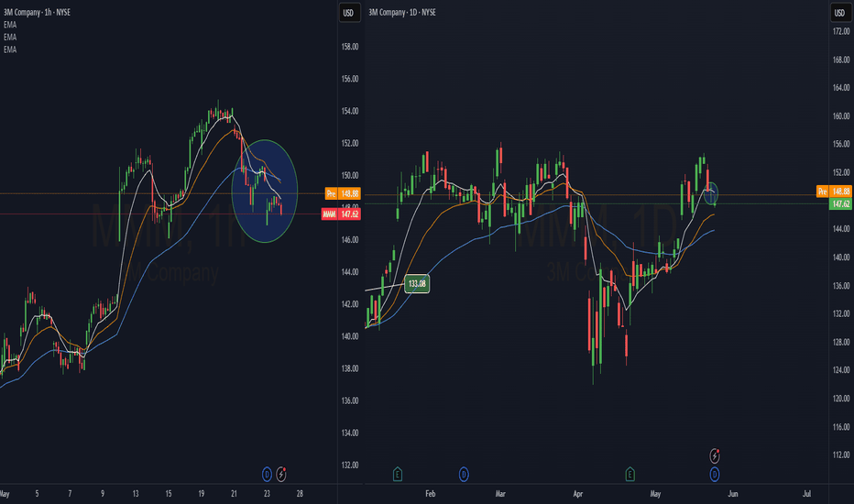Image resolution: width=854 pixels, height=504 pixels.
Task: Click the Jun label on the time axis
Action: (x=733, y=494)
